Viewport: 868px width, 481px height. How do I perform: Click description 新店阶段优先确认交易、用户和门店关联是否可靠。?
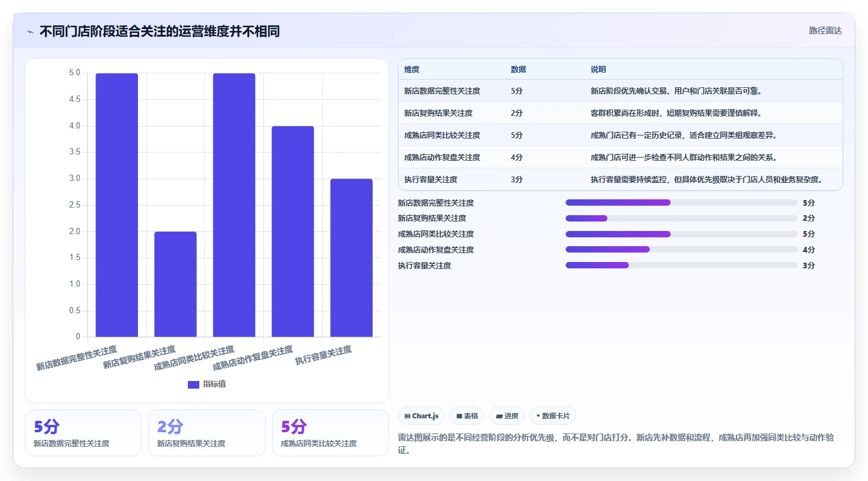pos(677,91)
